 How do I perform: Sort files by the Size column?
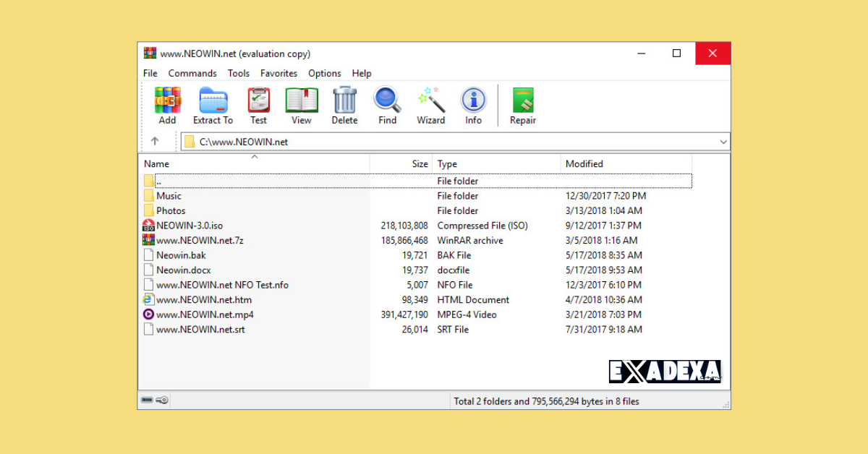pyautogui.click(x=420, y=163)
